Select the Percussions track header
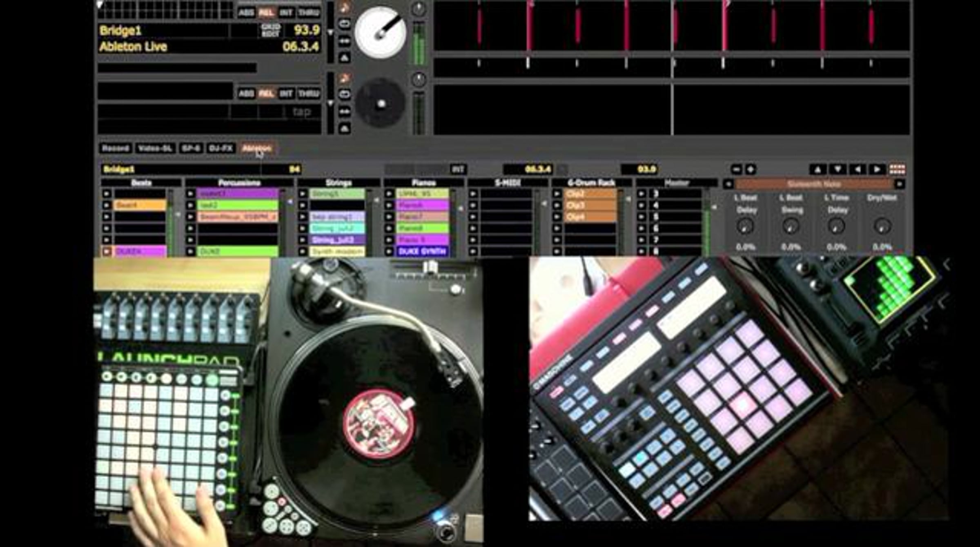Screen dimensions: 980x547 click(x=239, y=183)
